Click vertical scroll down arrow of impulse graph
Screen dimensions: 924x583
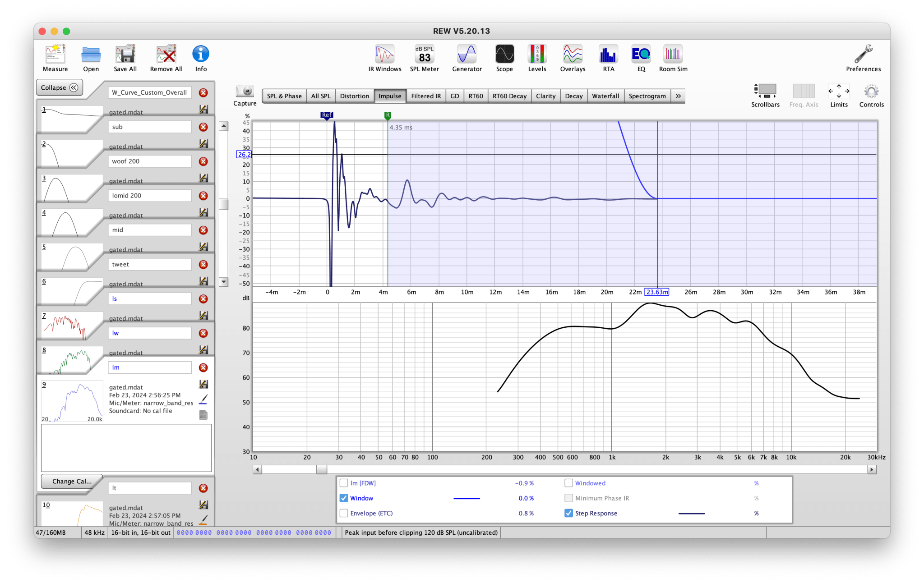(223, 282)
